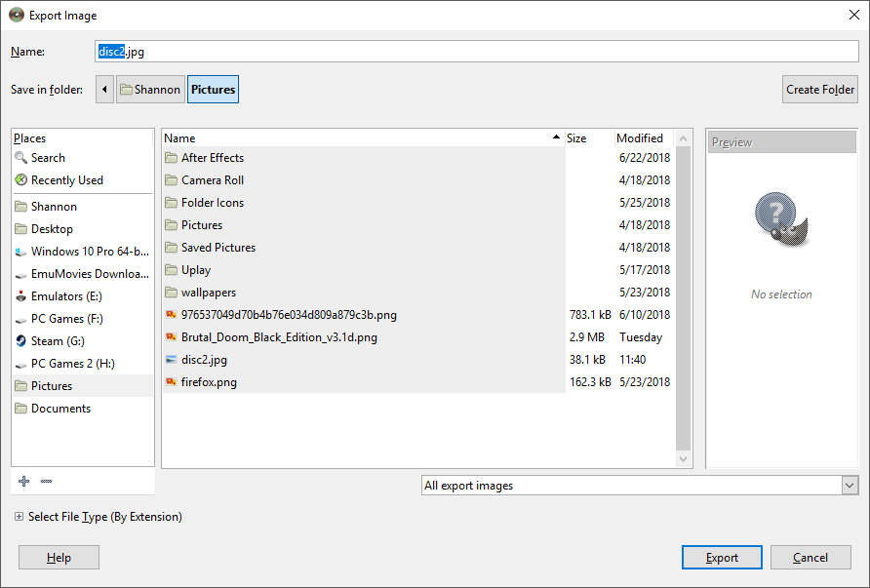Screen dimensions: 870x588
Task: Click the EmuMovies Downloads drive icon
Action: tap(21, 274)
